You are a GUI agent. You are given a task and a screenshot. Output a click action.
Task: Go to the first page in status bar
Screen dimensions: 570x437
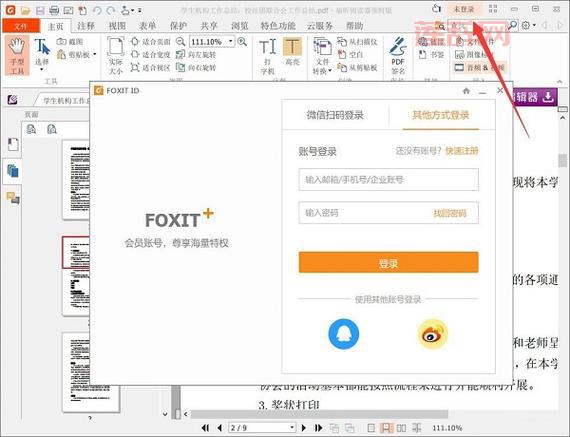click(205, 428)
